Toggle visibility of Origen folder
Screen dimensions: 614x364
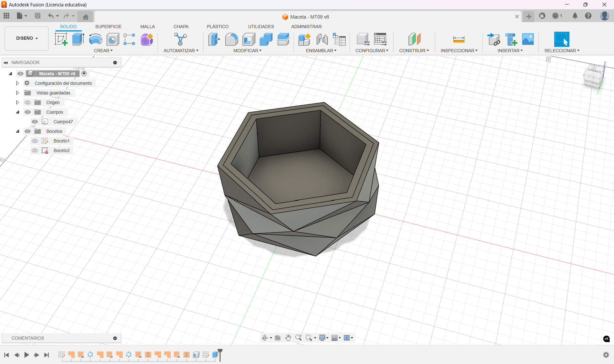pyautogui.click(x=28, y=102)
